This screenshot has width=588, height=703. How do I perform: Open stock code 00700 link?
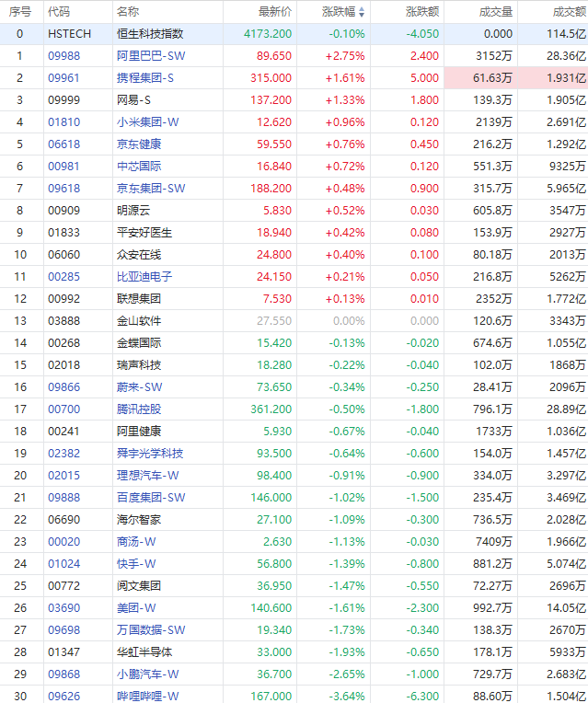point(64,409)
